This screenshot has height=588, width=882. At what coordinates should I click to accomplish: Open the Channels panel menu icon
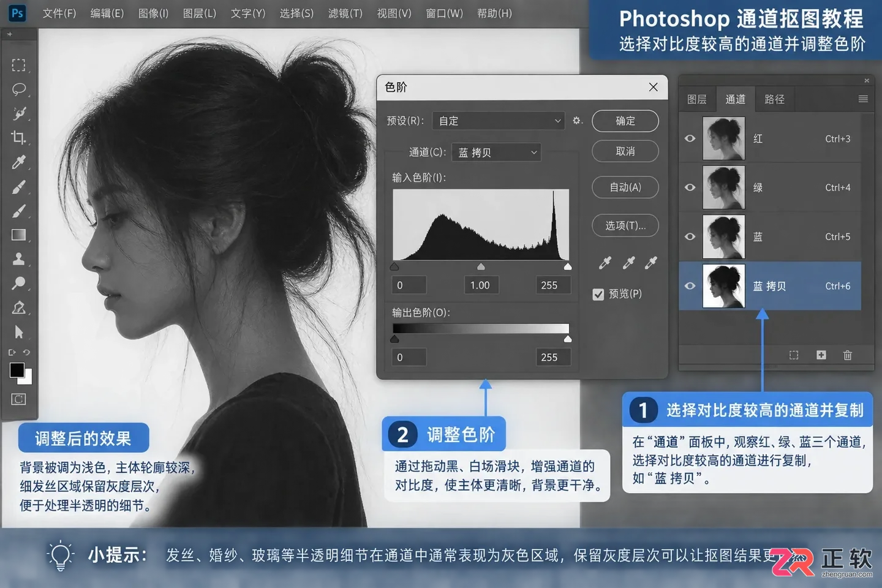point(863,99)
